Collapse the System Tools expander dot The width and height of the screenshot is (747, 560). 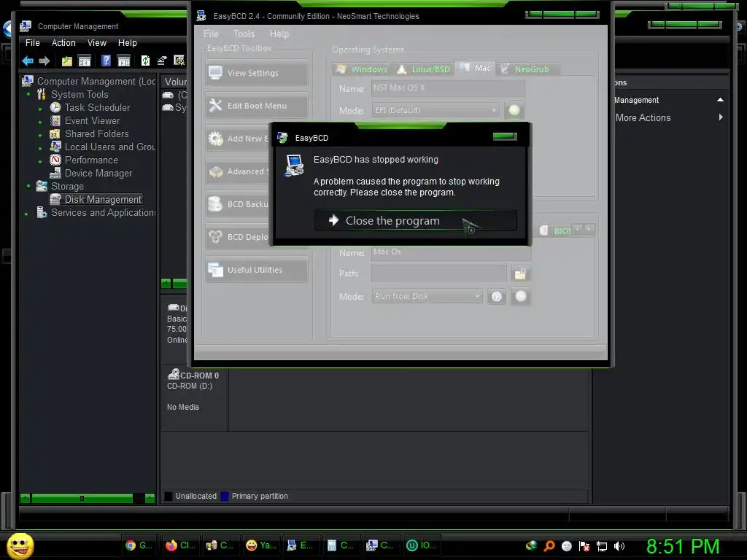[28, 94]
